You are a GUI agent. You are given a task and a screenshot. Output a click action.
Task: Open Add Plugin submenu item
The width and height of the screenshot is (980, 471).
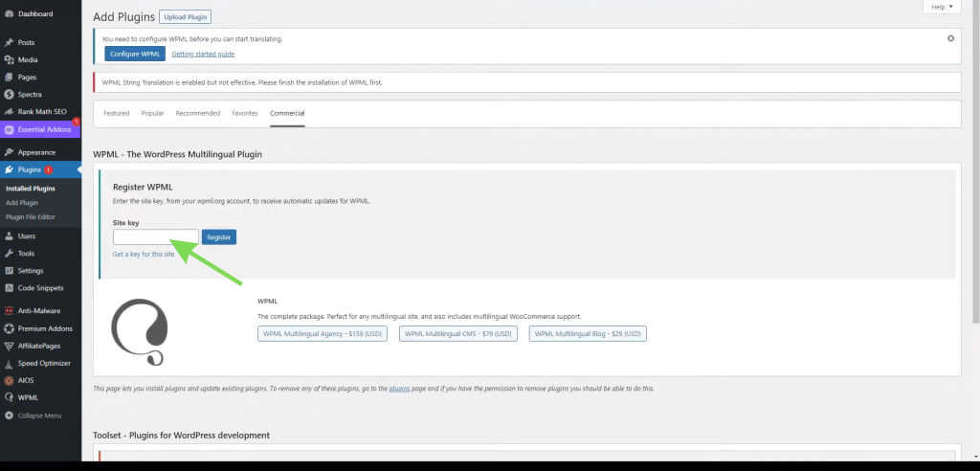(22, 203)
